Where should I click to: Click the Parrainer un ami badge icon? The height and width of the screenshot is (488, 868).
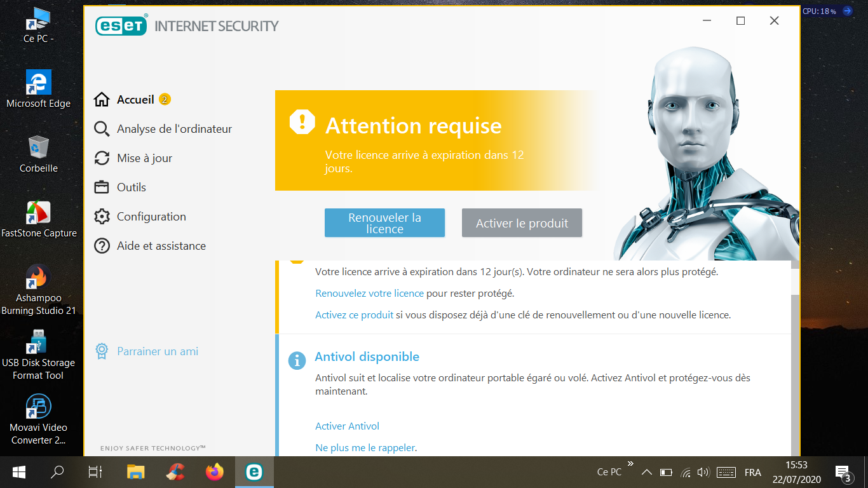pyautogui.click(x=102, y=351)
